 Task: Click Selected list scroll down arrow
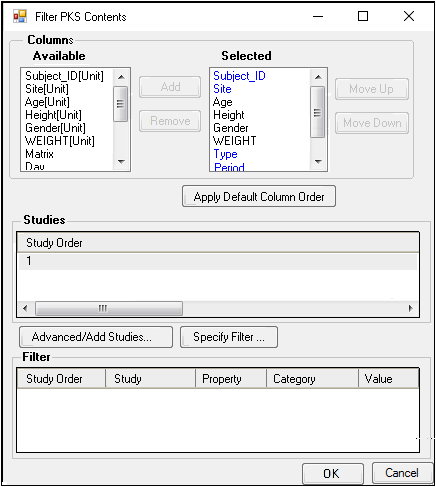click(318, 162)
